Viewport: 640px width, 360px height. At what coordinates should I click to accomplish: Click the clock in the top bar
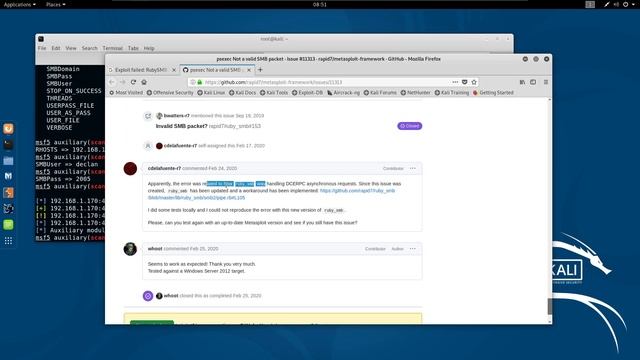[320, 4]
